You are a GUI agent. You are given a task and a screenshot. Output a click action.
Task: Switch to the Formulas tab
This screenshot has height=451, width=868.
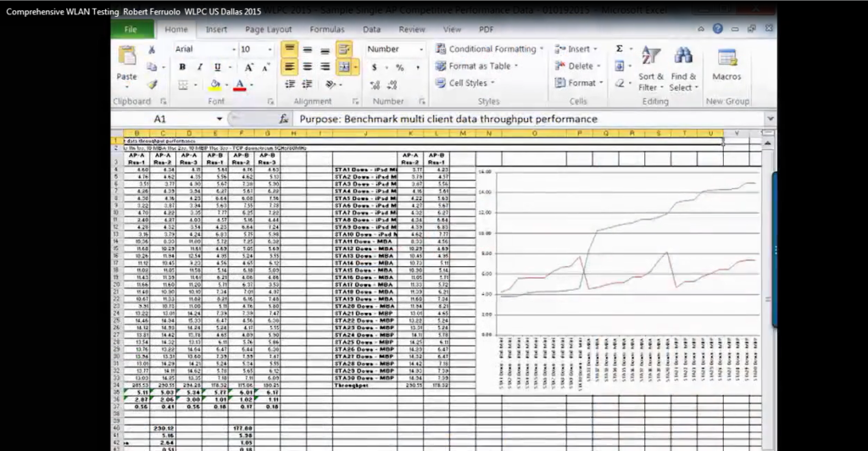click(327, 30)
